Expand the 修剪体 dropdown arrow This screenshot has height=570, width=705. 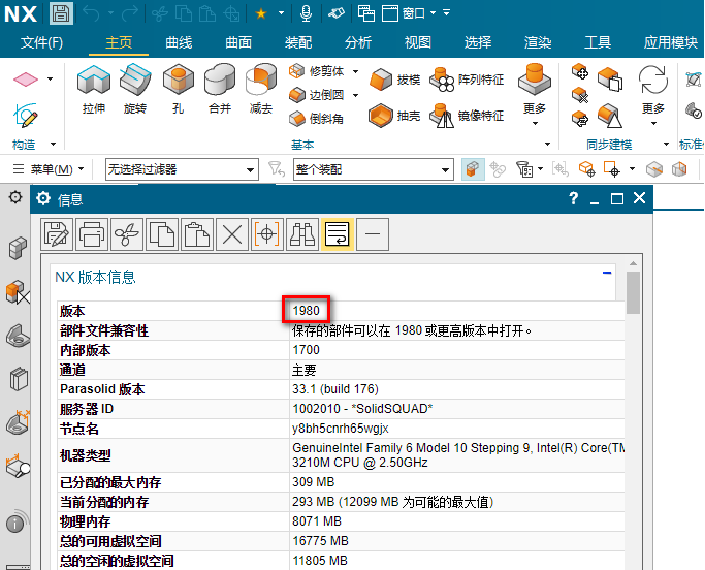[355, 71]
